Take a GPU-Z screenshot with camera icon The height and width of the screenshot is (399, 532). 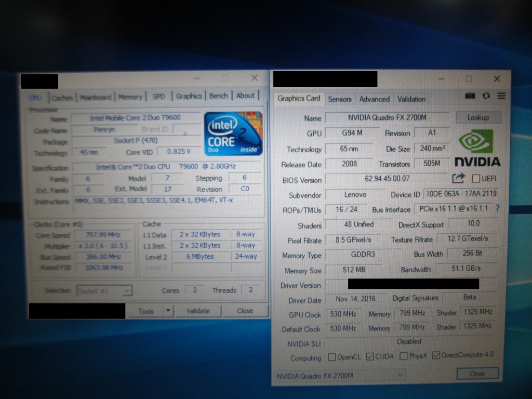pyautogui.click(x=470, y=96)
